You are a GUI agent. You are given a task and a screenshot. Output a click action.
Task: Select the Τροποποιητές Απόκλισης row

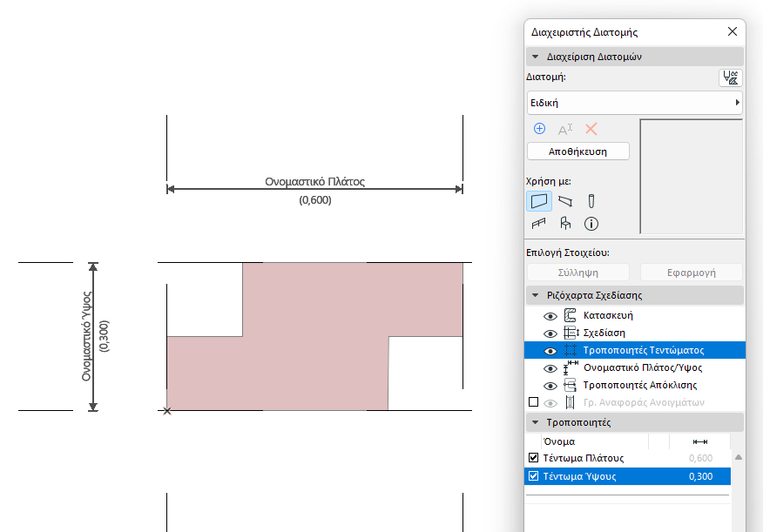(x=635, y=385)
